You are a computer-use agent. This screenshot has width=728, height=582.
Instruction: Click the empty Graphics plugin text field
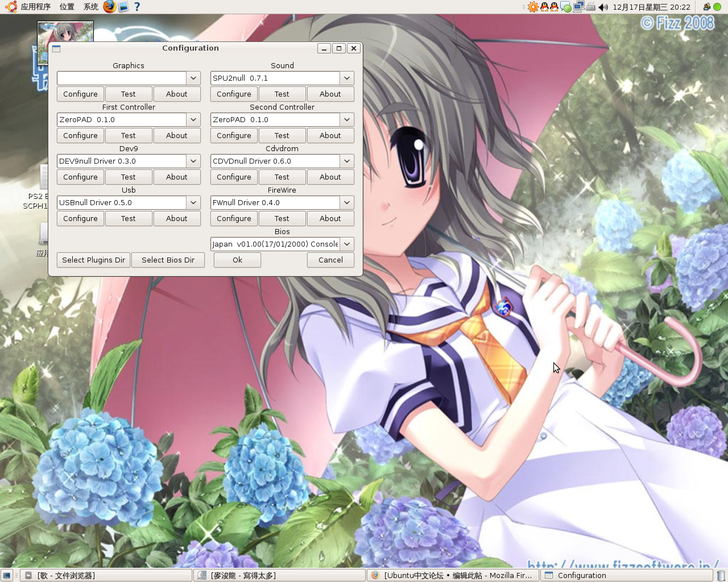tap(122, 78)
